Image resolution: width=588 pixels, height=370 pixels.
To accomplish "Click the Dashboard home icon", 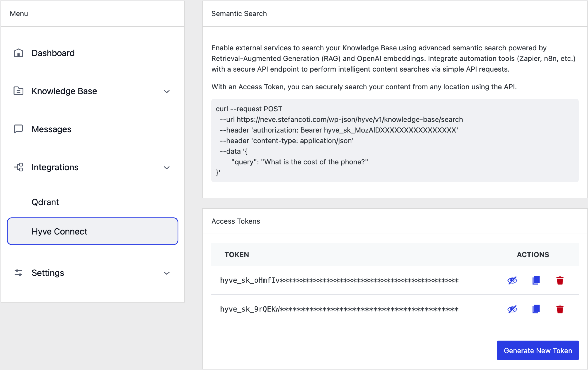I will 18,53.
